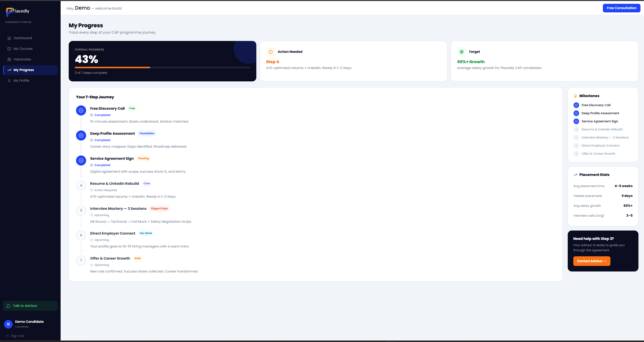644x342 pixels.
Task: Click the Contact Advisor button
Action: click(592, 261)
